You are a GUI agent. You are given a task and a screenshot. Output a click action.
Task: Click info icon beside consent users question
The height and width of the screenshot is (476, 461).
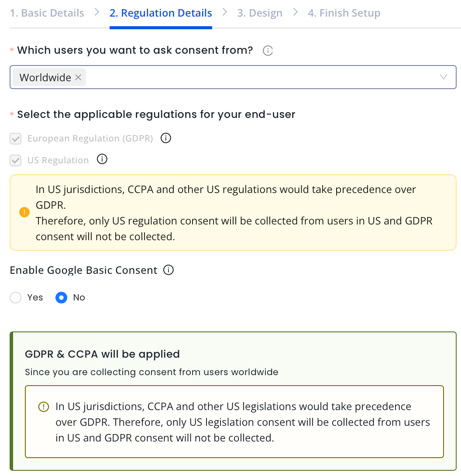coord(268,51)
